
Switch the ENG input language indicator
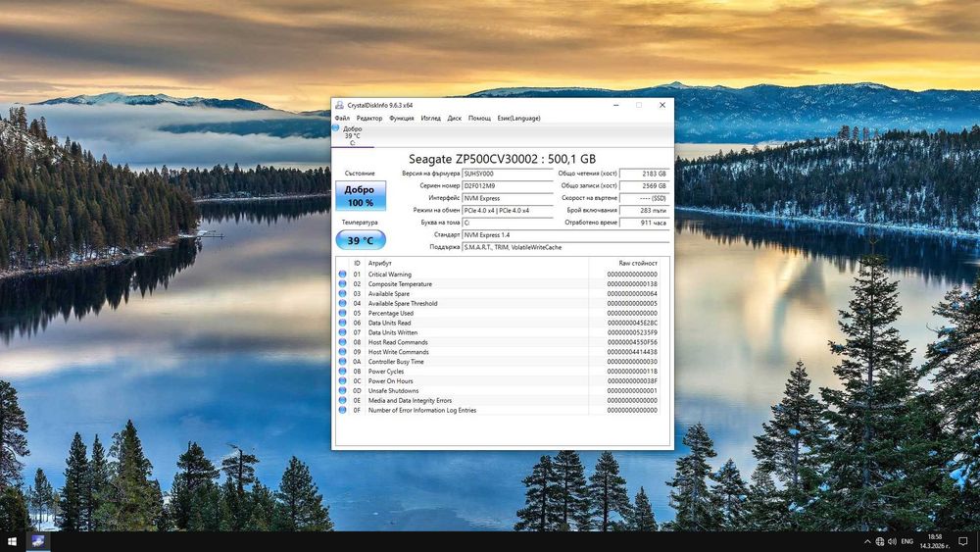(x=906, y=541)
